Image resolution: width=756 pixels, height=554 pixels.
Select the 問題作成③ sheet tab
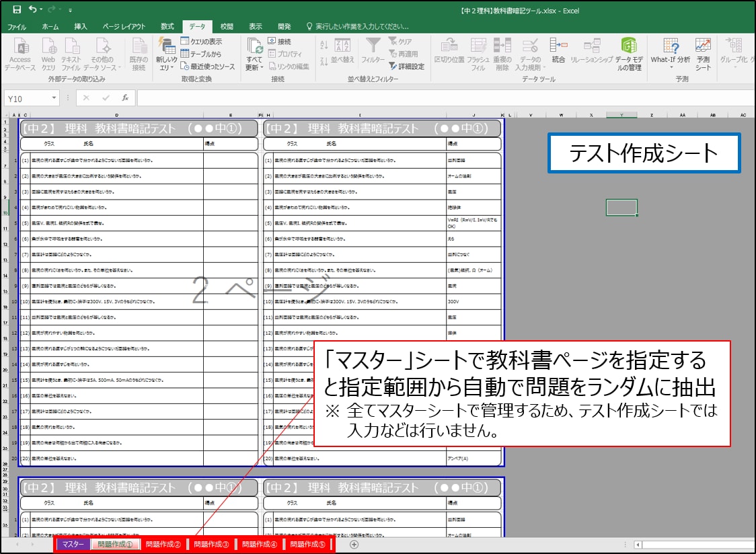pyautogui.click(x=211, y=545)
